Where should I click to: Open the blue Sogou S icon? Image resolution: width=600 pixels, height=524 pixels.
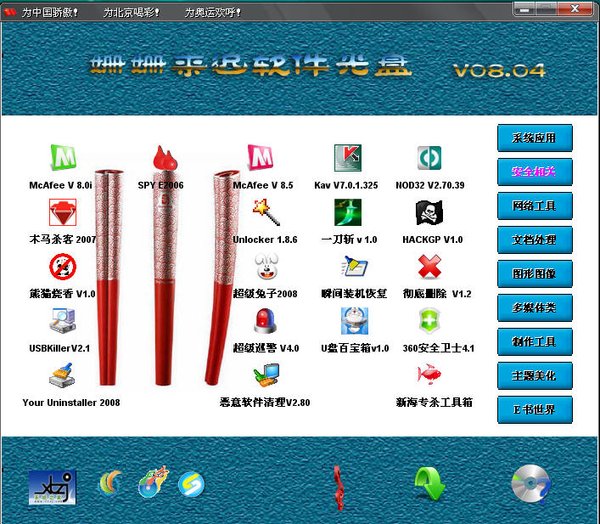[x=191, y=484]
